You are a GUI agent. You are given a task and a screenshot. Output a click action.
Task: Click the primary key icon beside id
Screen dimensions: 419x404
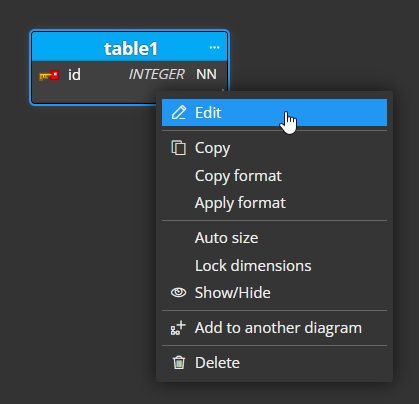click(x=49, y=76)
